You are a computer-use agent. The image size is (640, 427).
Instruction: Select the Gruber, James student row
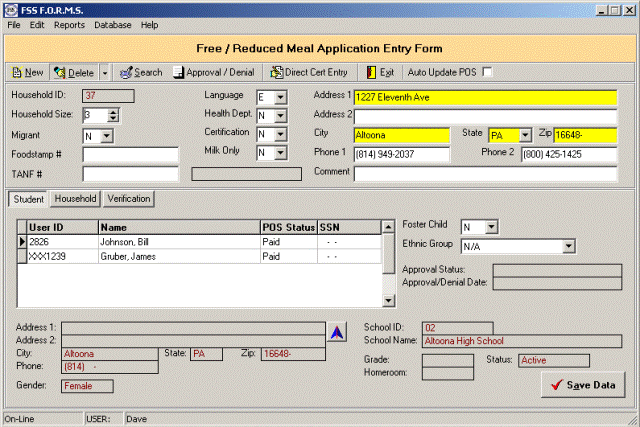click(200, 256)
